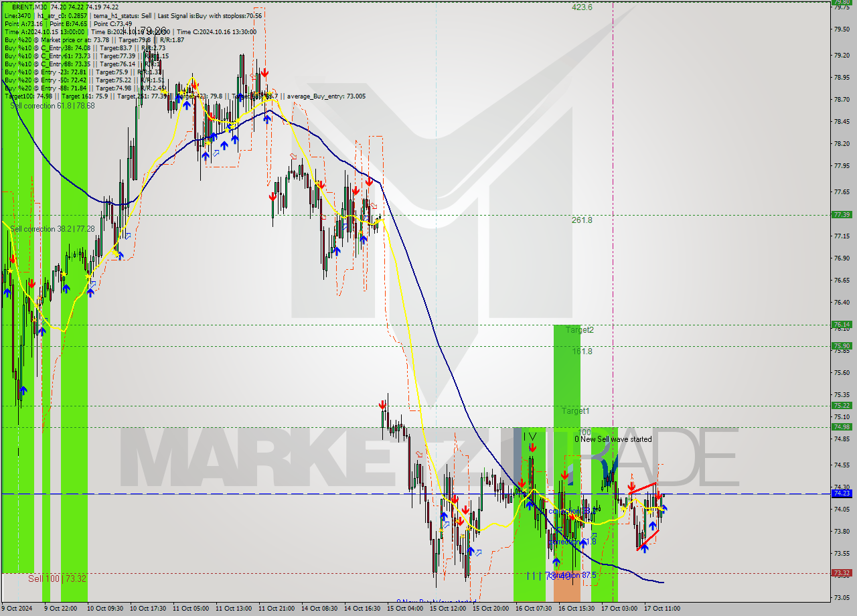Click the '14 Oct 08:30' time label
The width and height of the screenshot is (857, 616).
tap(319, 609)
